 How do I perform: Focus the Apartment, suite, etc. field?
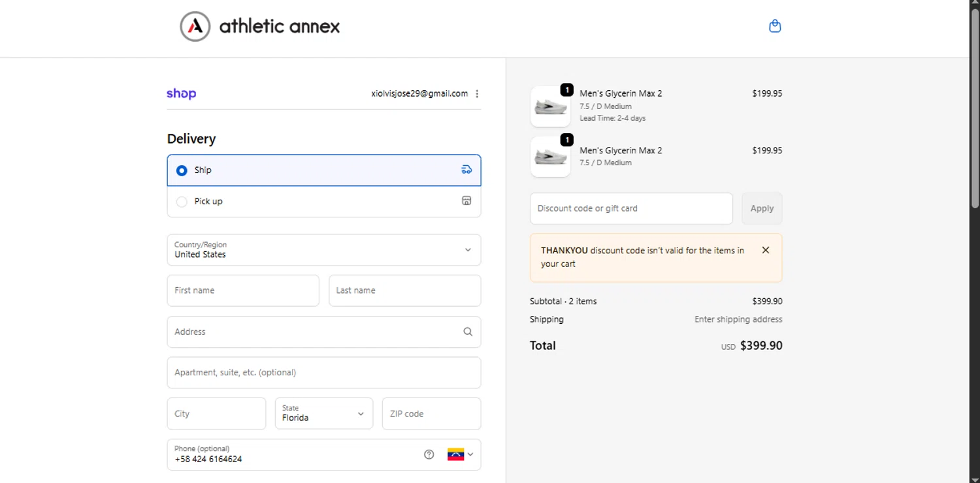tap(324, 373)
